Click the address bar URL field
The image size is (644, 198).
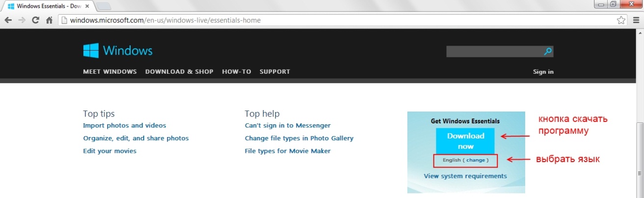click(x=343, y=20)
